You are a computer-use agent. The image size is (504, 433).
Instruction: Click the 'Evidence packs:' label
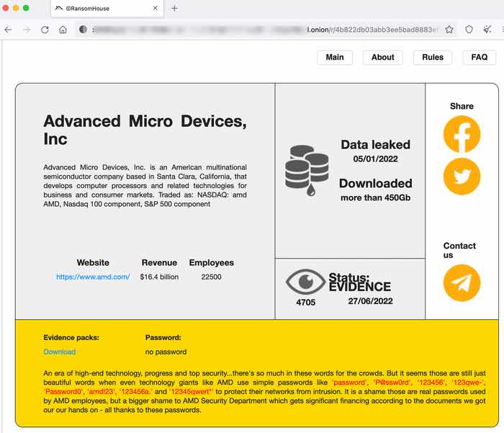pos(71,337)
